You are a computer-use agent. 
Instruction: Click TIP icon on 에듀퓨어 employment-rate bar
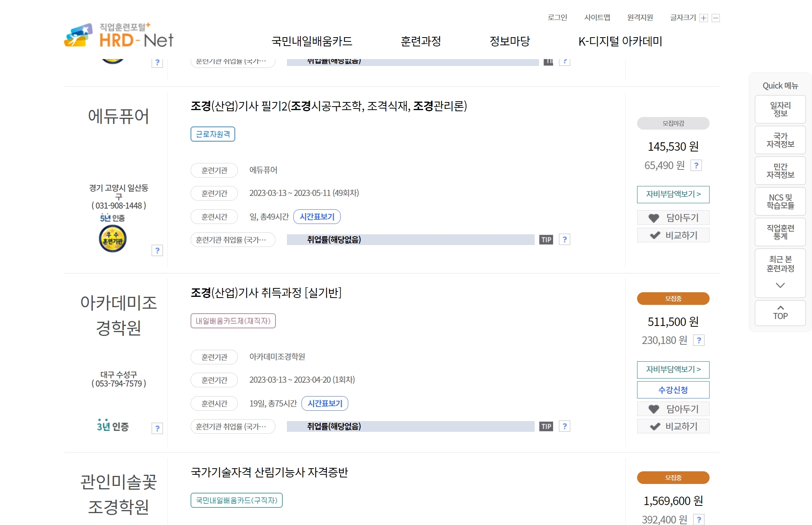546,240
